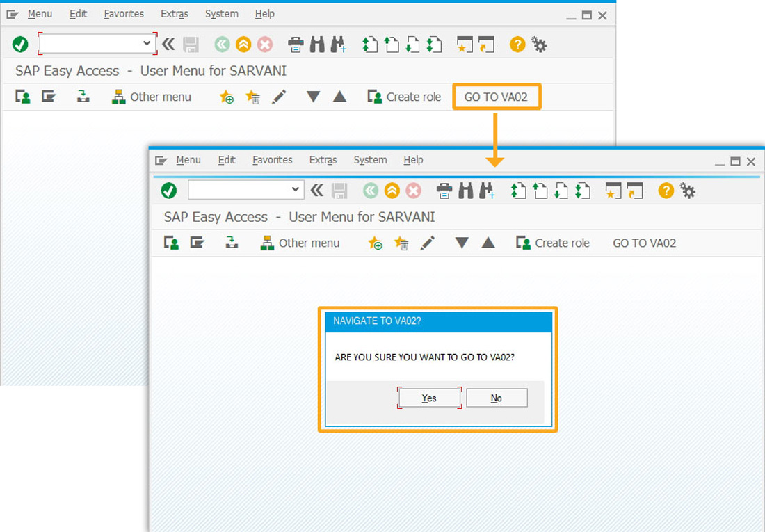Click Next Page icon in back window
The width and height of the screenshot is (765, 532).
(412, 45)
